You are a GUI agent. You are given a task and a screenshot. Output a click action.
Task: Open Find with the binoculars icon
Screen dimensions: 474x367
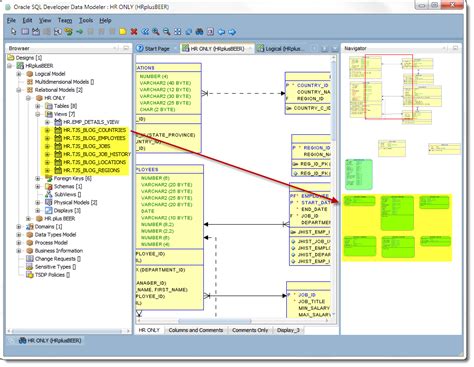[x=199, y=32]
